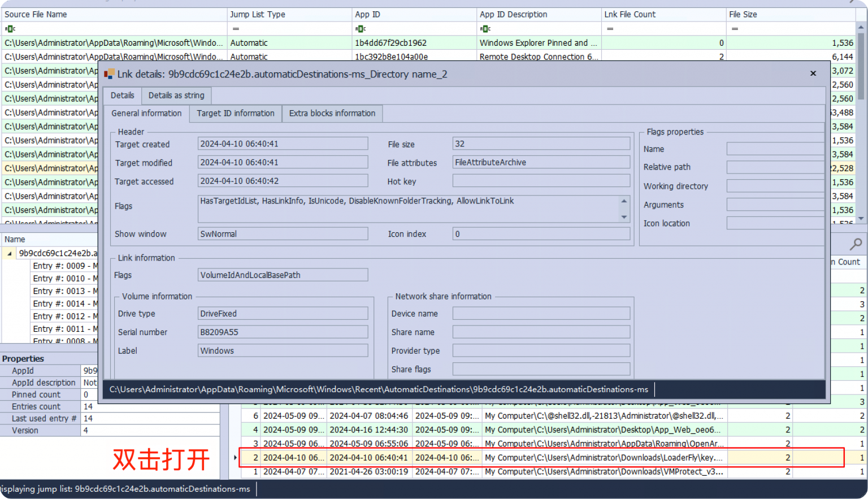Open the Extra blocks information tab
Image resolution: width=868 pixels, height=499 pixels.
[332, 113]
